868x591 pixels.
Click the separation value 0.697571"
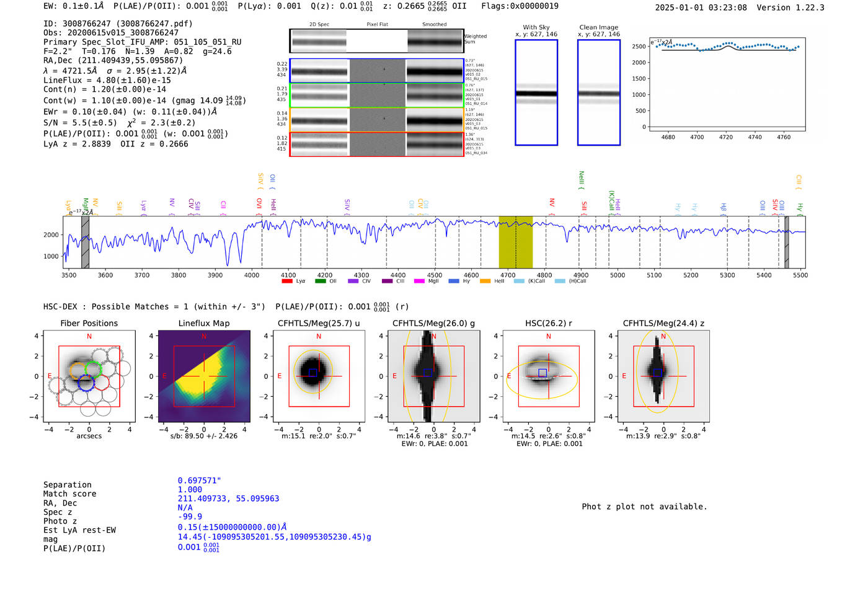pyautogui.click(x=200, y=481)
